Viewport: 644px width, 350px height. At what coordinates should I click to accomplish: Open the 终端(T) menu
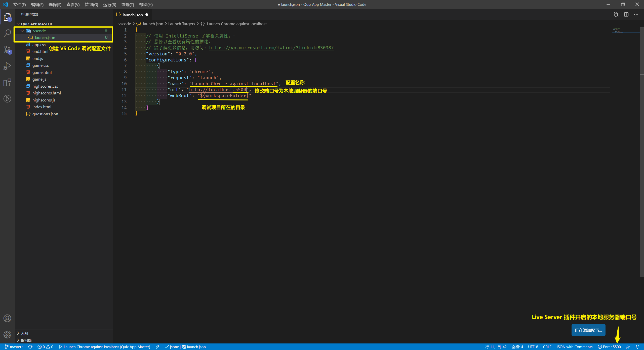point(128,5)
